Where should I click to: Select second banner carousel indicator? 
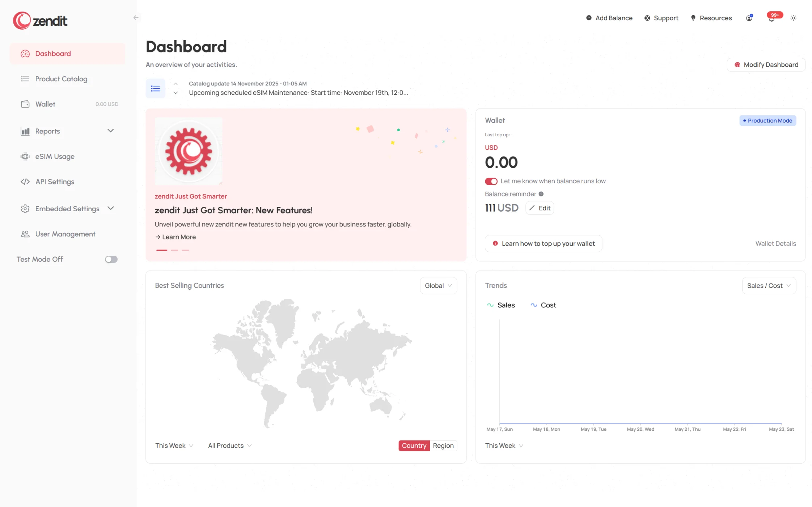pos(174,250)
